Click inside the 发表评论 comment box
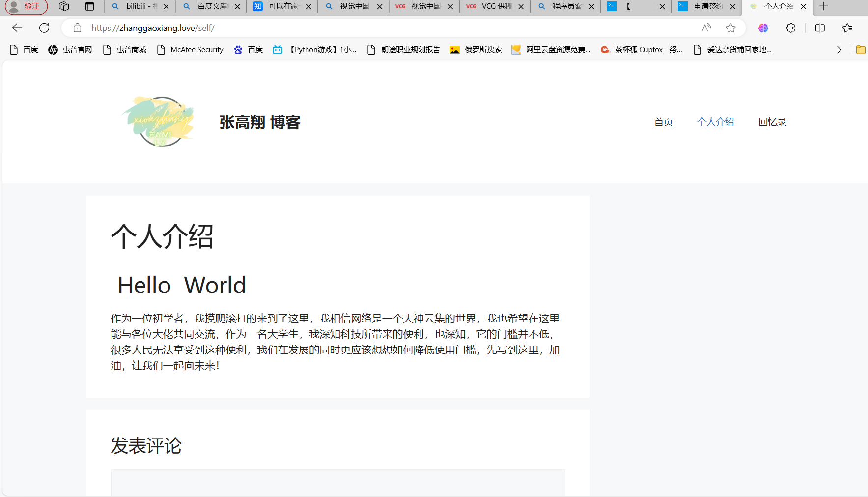 338,483
